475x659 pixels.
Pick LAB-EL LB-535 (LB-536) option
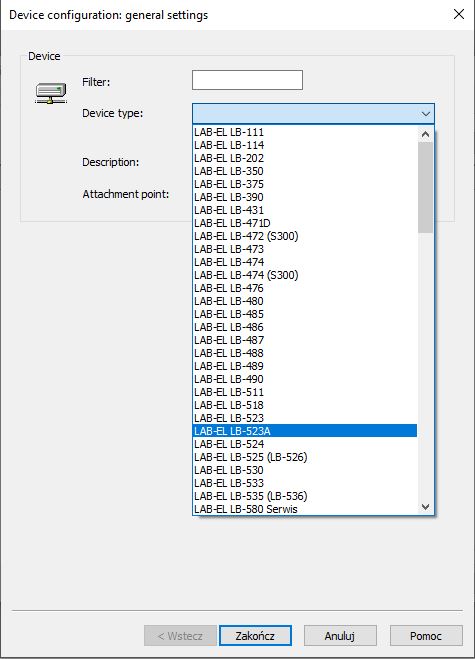(x=305, y=496)
